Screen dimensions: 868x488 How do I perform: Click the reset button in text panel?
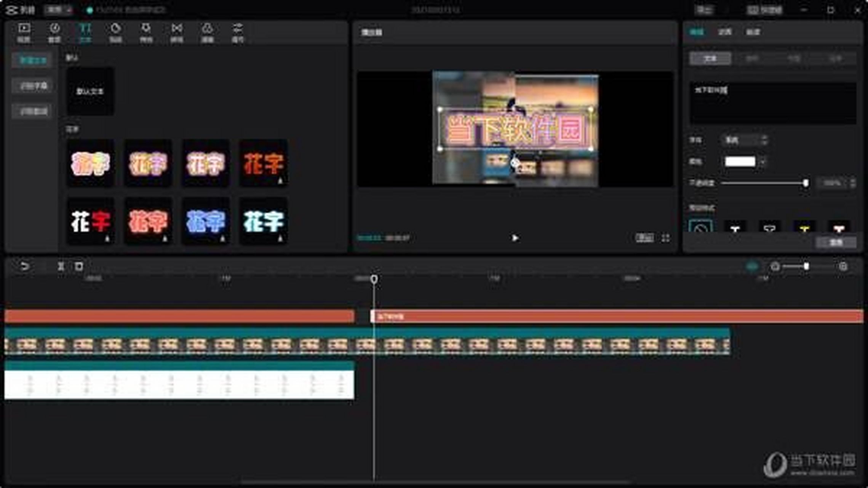pyautogui.click(x=836, y=242)
